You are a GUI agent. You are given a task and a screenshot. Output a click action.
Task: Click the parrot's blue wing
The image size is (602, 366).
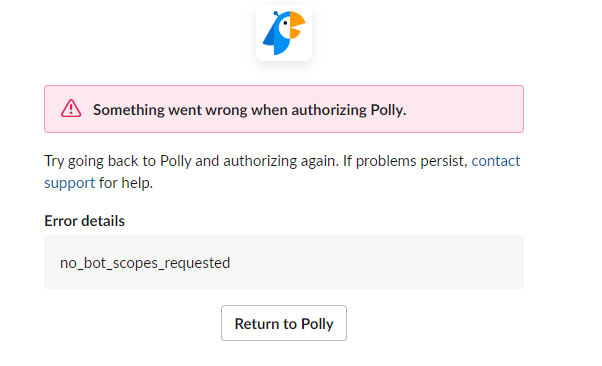point(271,35)
